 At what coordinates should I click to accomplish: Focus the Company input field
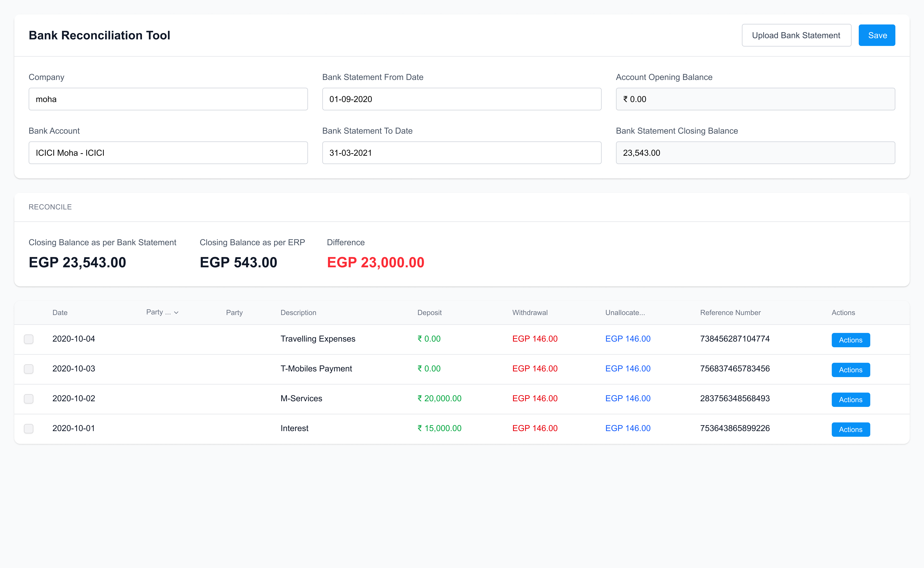pos(168,99)
